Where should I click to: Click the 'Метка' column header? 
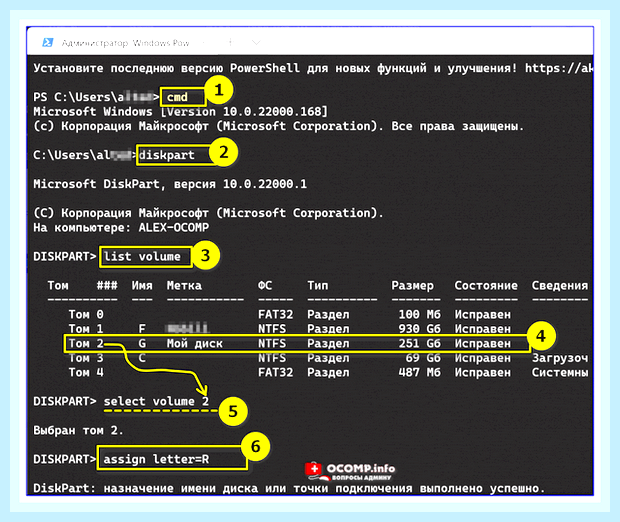(x=184, y=286)
